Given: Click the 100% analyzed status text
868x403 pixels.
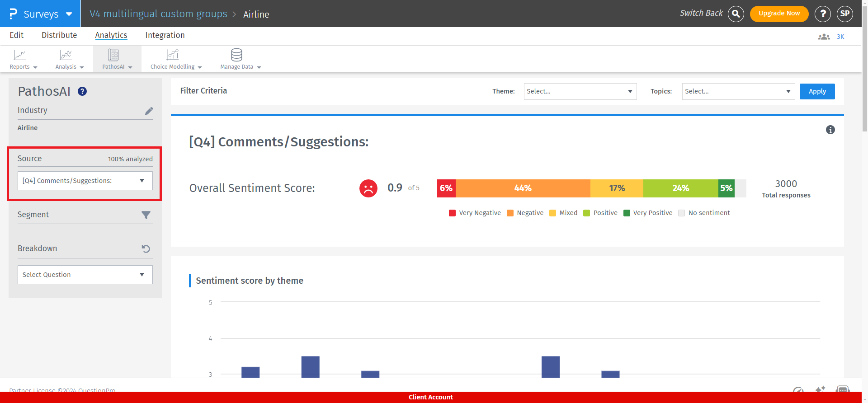Looking at the screenshot, I should pos(130,159).
